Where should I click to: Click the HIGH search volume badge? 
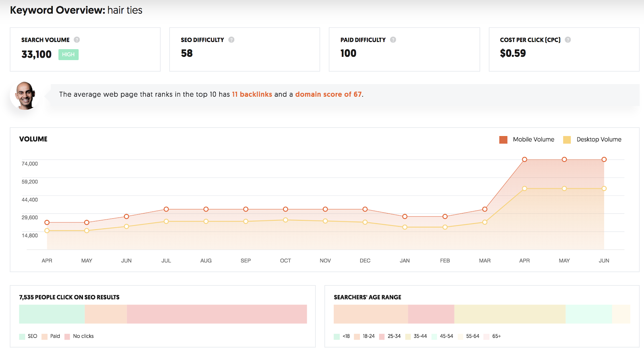[x=68, y=54]
